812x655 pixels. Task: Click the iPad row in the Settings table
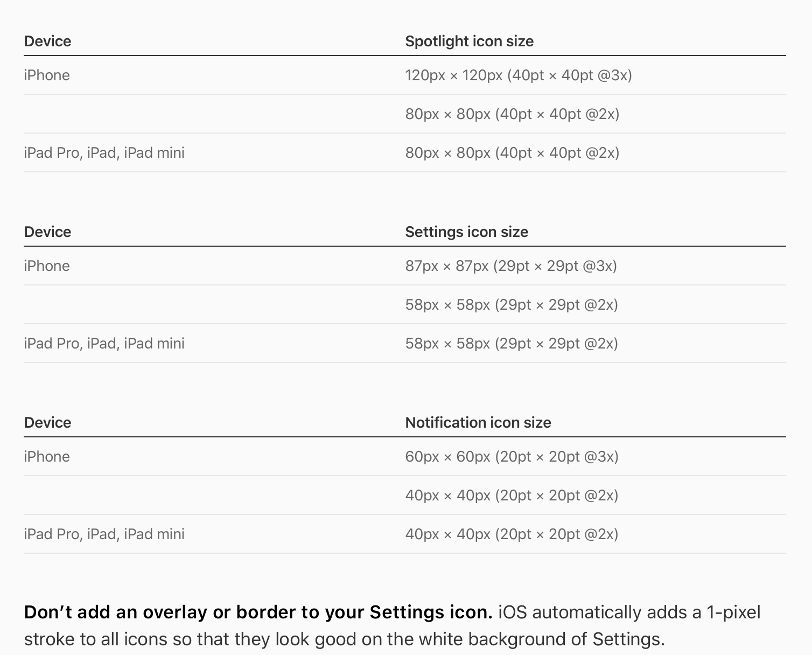coord(104,344)
